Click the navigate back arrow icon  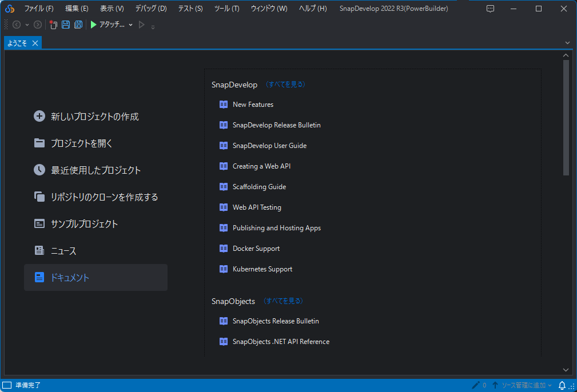point(17,25)
